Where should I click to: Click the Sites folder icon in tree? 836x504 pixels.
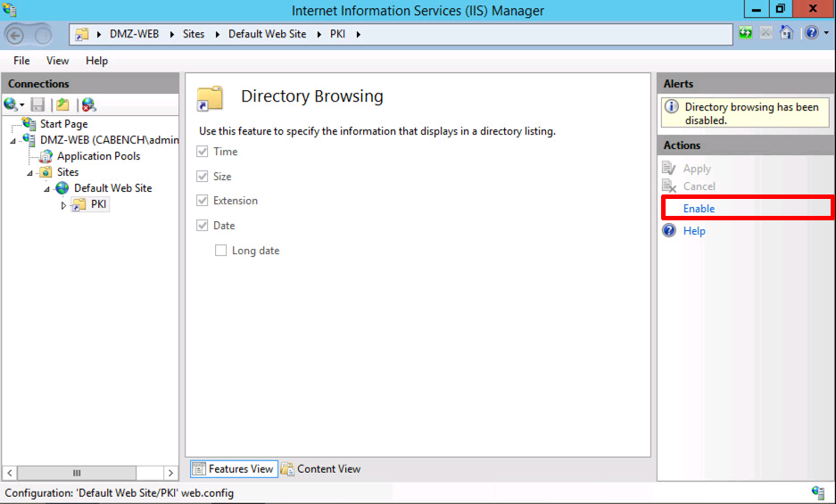(46, 172)
